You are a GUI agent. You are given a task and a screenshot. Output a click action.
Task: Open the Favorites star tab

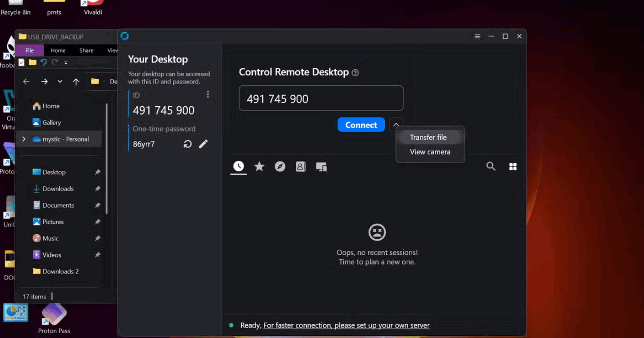259,167
